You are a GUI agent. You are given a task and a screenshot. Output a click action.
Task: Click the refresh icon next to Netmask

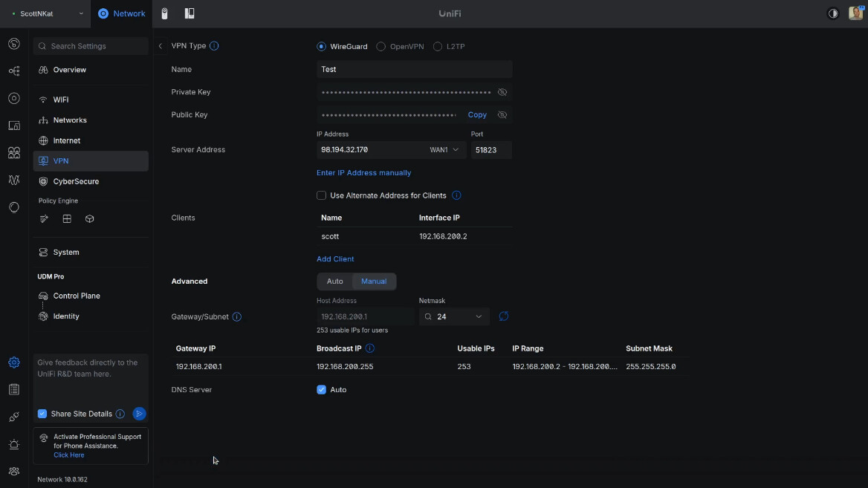[504, 316]
